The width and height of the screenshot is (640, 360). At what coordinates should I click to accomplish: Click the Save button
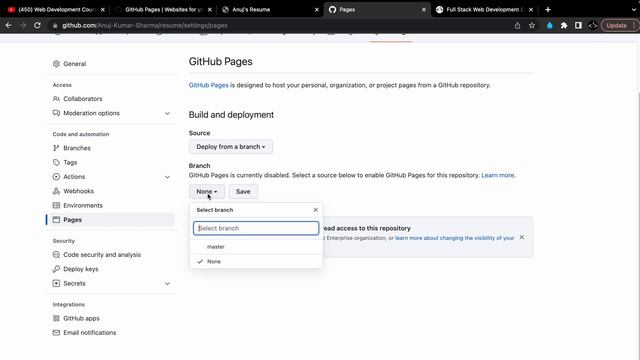pos(243,191)
